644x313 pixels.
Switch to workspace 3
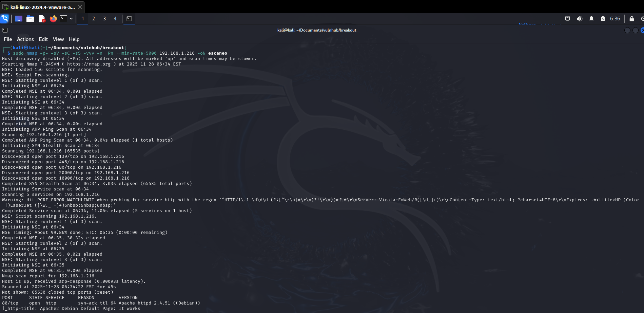click(x=104, y=19)
